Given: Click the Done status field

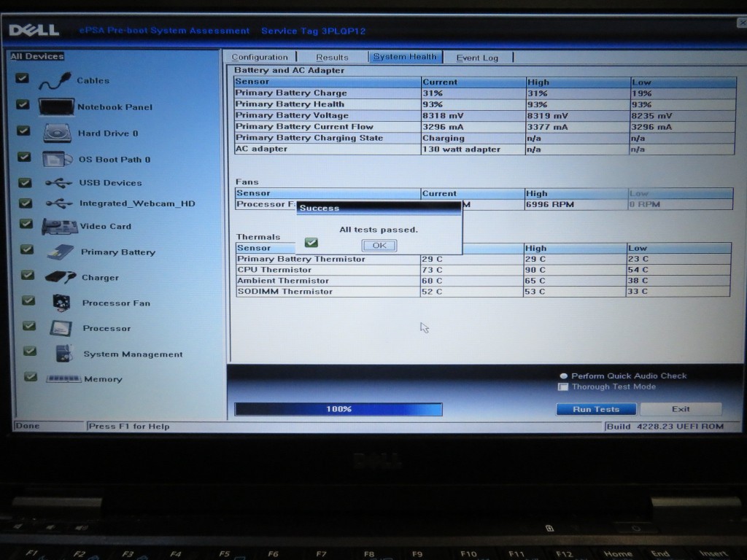Looking at the screenshot, I should coord(49,426).
